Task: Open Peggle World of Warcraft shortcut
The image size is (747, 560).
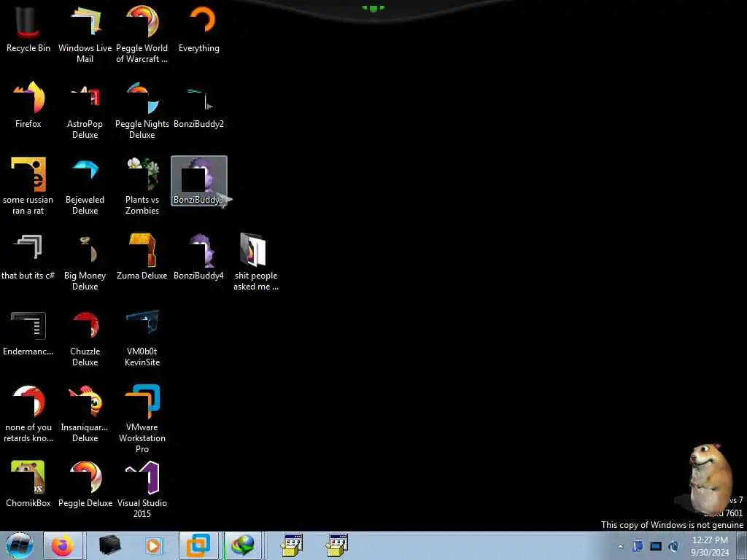Action: pyautogui.click(x=142, y=34)
